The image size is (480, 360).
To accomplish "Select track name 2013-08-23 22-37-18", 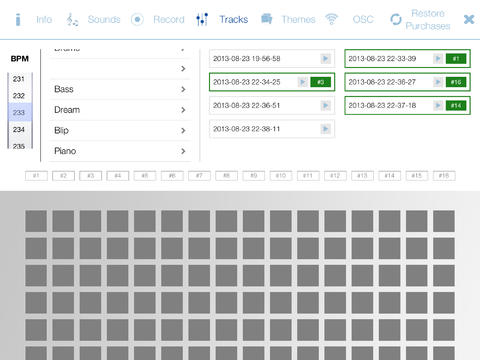I will click(x=382, y=106).
